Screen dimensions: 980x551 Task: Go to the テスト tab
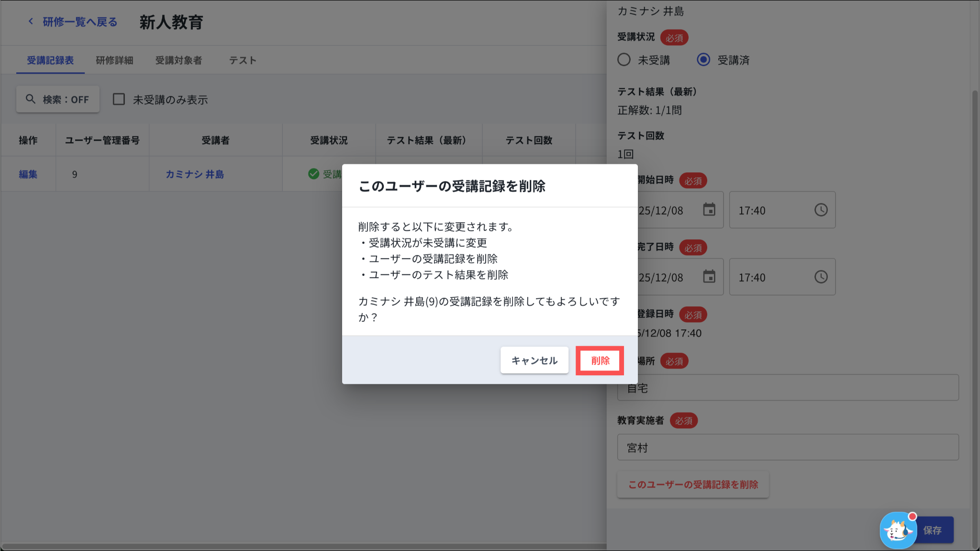click(242, 60)
